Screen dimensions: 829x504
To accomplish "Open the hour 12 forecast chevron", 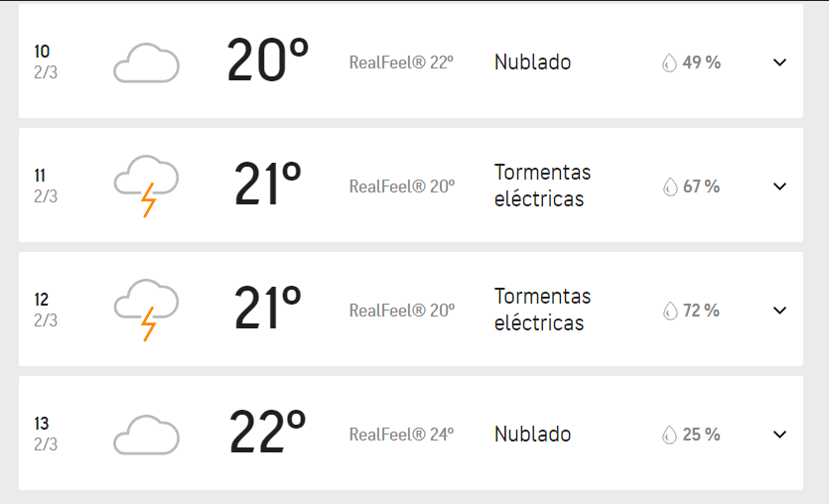I will tap(779, 311).
